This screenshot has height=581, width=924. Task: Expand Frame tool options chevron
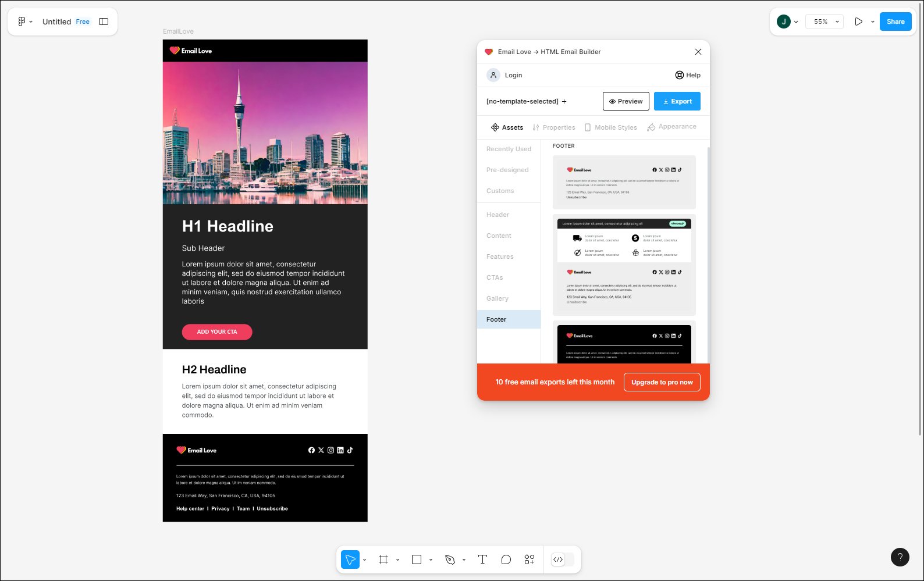click(x=397, y=560)
